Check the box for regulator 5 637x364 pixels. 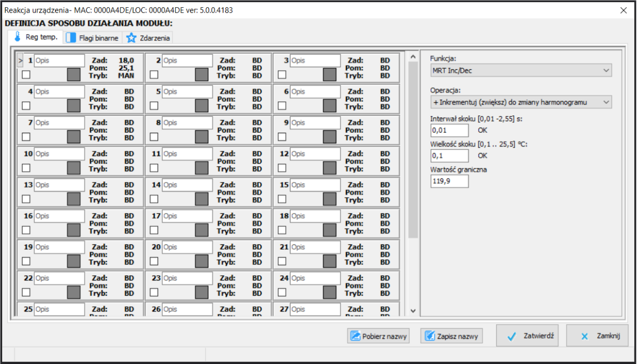[x=154, y=106]
